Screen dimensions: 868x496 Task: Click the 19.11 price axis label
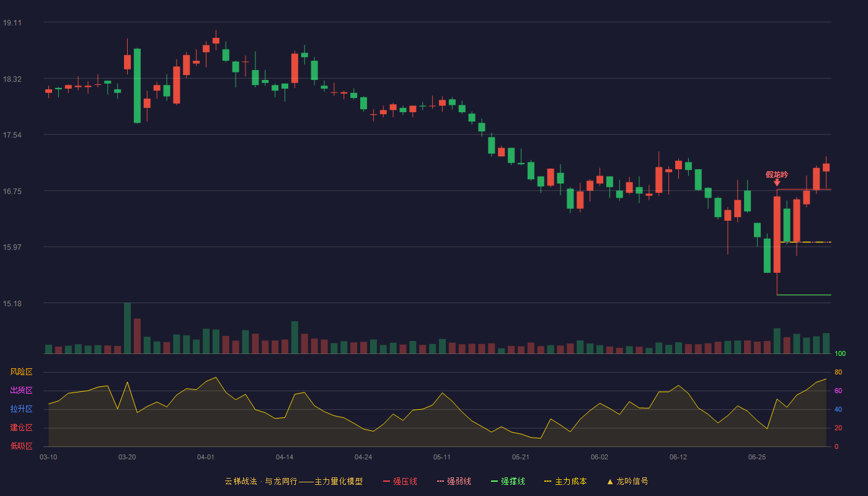12,23
